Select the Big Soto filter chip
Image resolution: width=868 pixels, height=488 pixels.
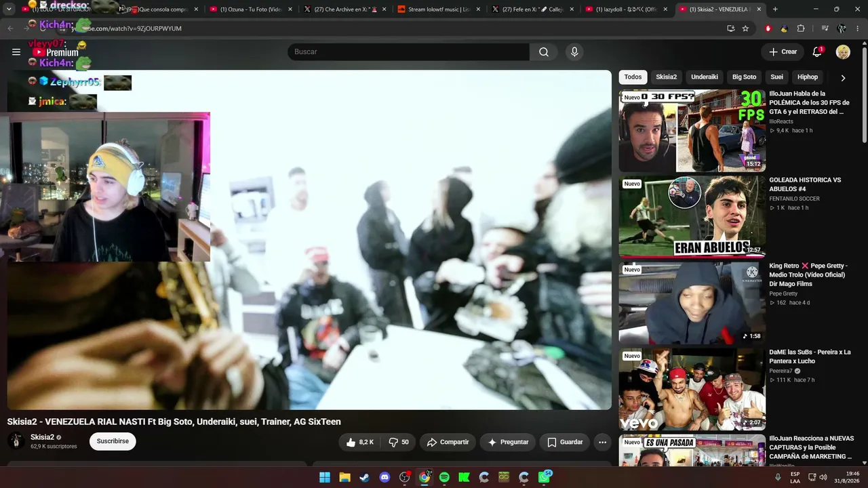[x=744, y=77]
